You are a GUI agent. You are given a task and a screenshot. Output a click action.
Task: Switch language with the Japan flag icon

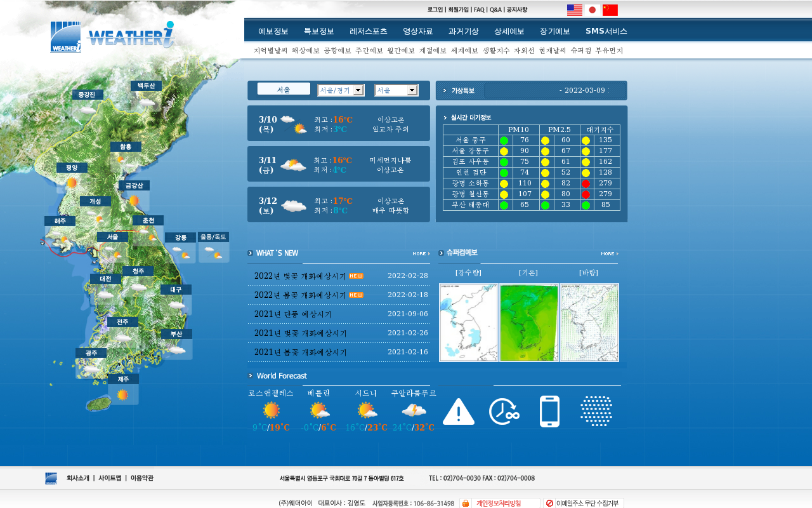592,10
